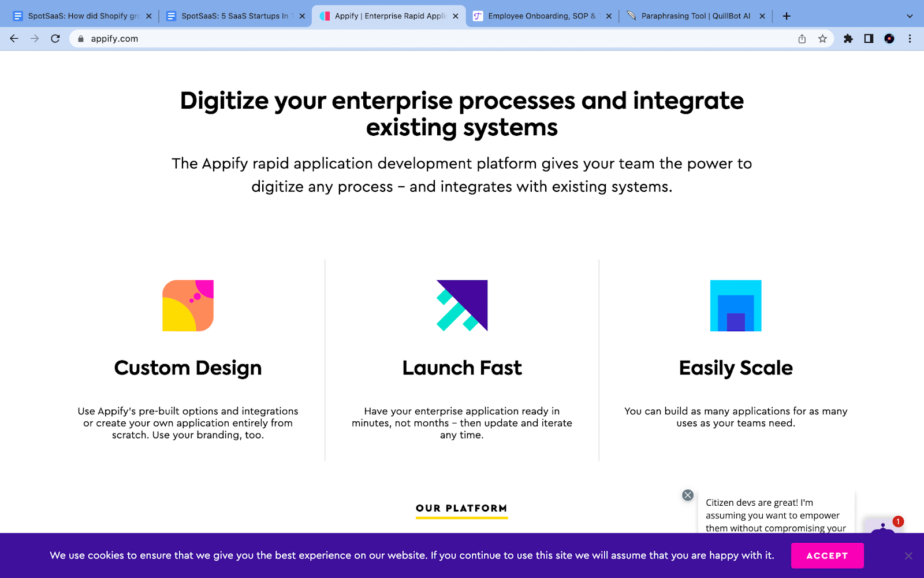This screenshot has height=578, width=924.
Task: Switch to Employee Onboarding SOP tab
Action: coord(542,16)
